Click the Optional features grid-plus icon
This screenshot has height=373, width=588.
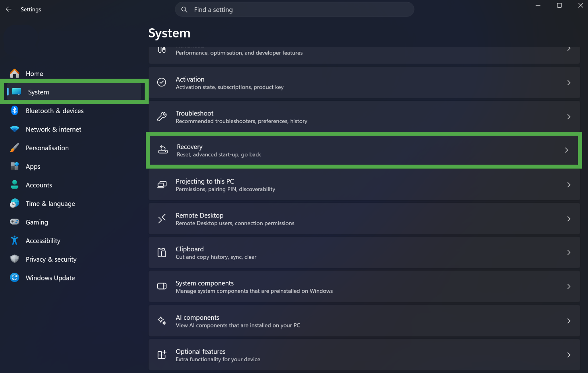click(162, 355)
